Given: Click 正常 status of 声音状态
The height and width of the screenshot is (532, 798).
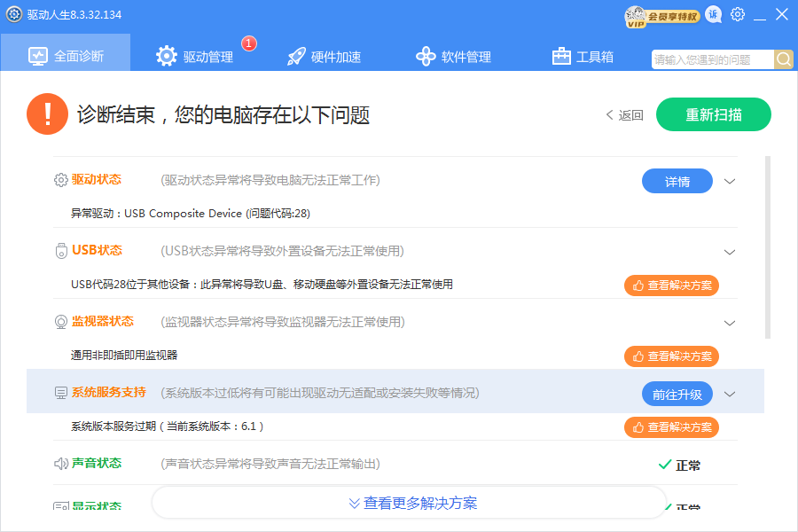Looking at the screenshot, I should [x=679, y=465].
